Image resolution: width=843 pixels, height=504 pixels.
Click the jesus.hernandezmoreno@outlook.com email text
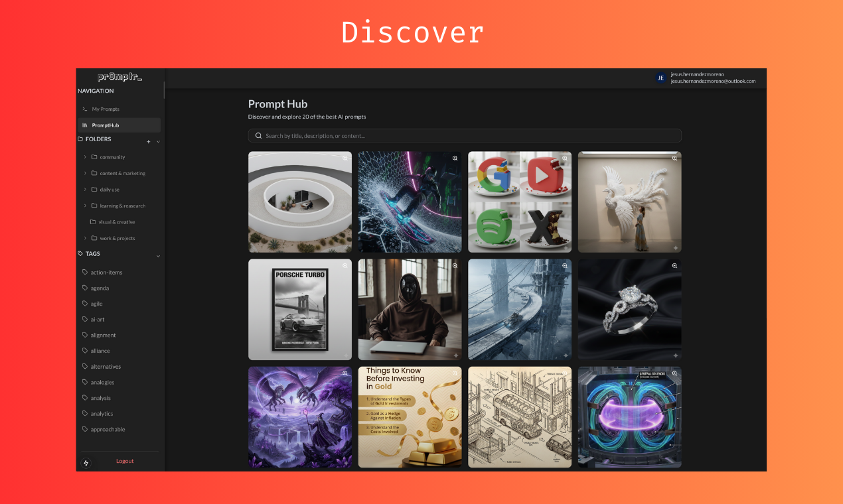coord(713,82)
